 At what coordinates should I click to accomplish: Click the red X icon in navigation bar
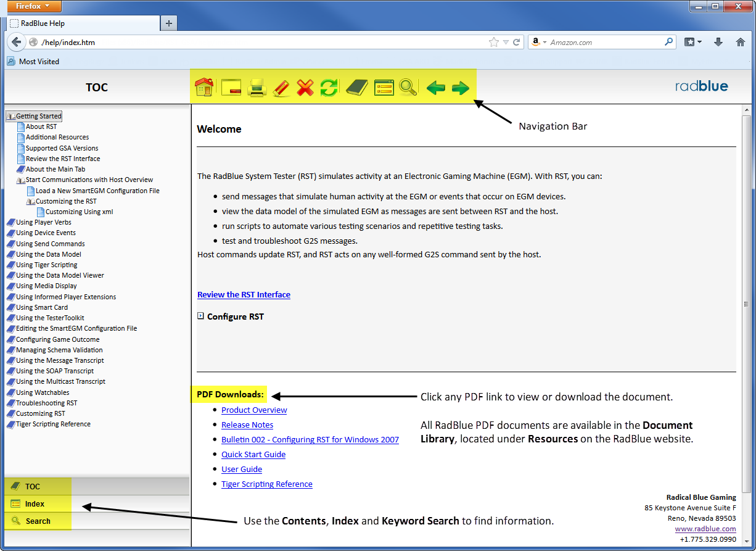[305, 88]
